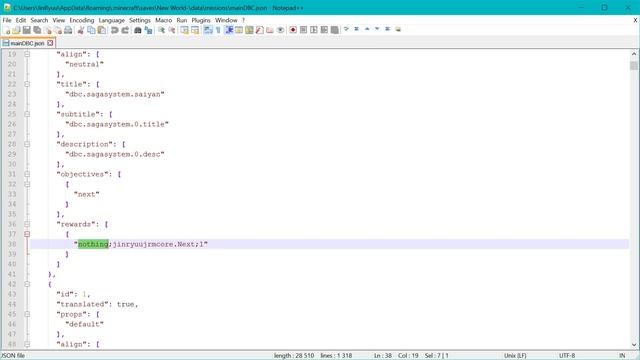Click the Open file toolbar icon
Screen dimensions: 640x360
[x=16, y=30]
